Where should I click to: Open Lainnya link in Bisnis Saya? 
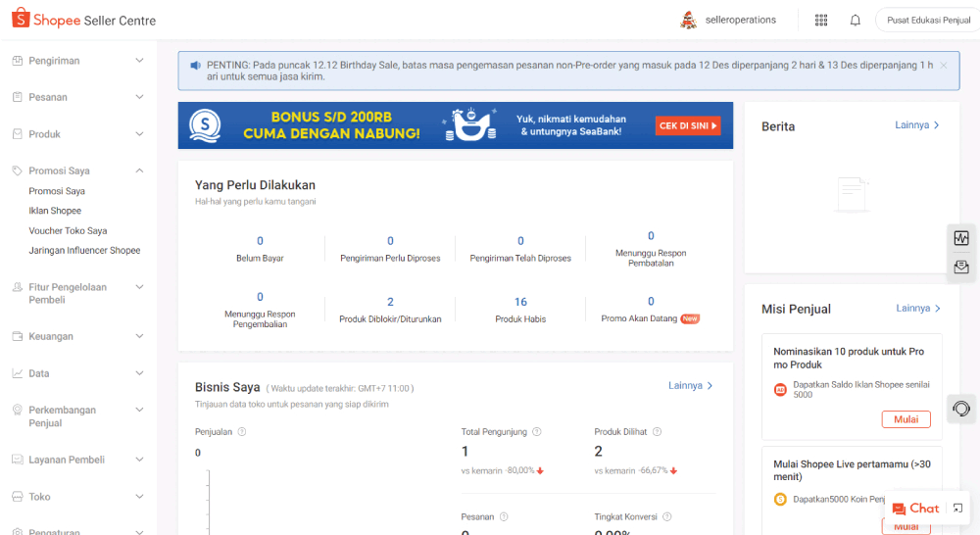click(691, 386)
